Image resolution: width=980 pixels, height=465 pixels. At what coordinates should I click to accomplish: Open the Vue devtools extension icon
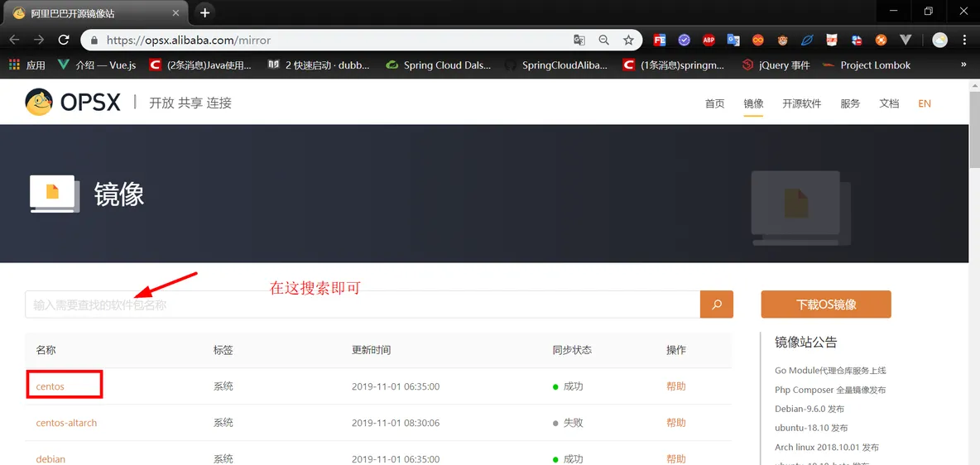point(906,40)
